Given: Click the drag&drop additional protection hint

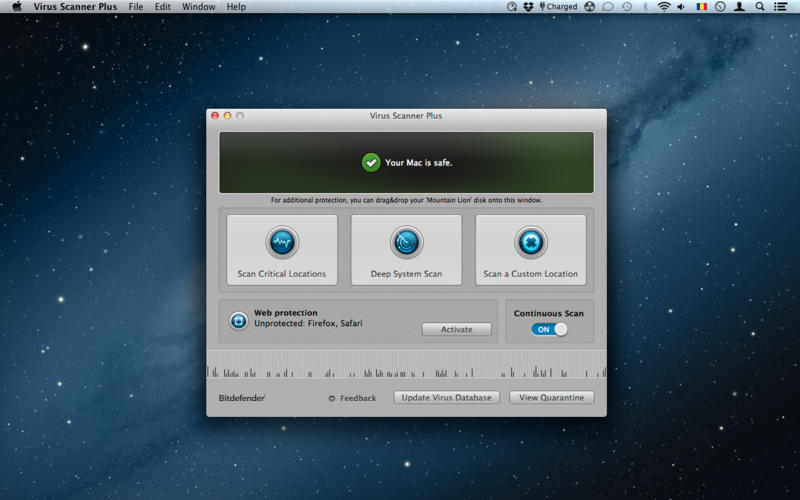Looking at the screenshot, I should pyautogui.click(x=406, y=200).
